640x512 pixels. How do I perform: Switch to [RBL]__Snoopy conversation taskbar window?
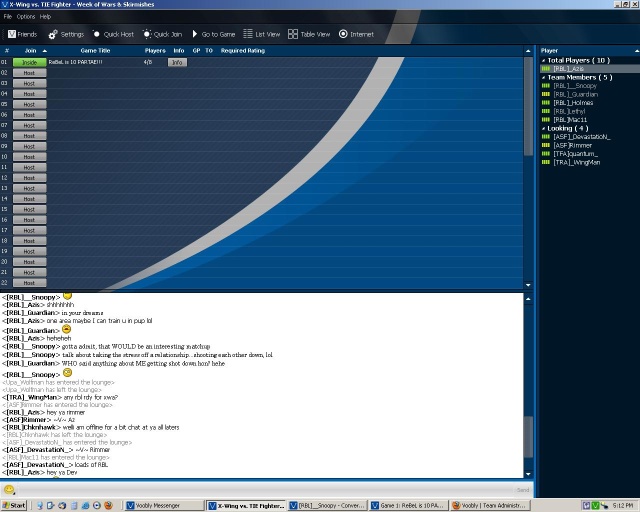click(327, 505)
